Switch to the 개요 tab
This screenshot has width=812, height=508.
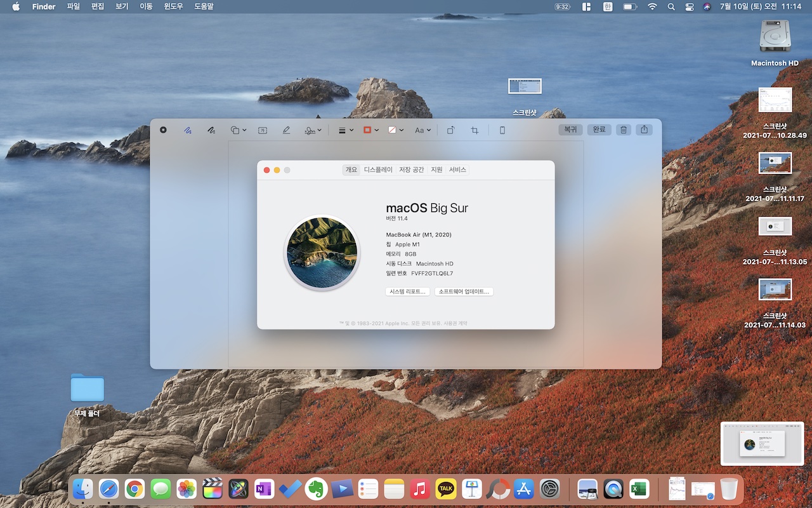[x=351, y=170]
